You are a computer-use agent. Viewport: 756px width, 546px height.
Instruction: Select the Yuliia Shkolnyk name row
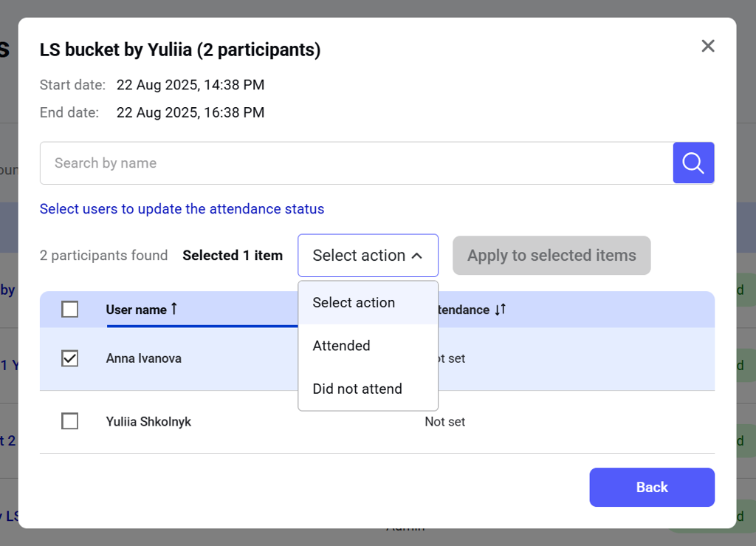click(148, 422)
